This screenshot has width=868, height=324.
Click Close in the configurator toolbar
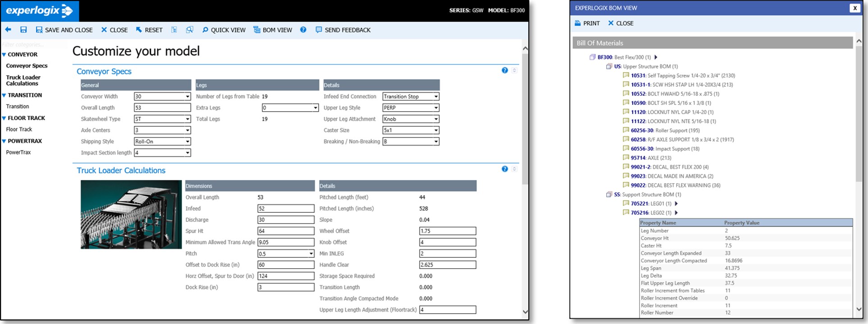tap(114, 30)
